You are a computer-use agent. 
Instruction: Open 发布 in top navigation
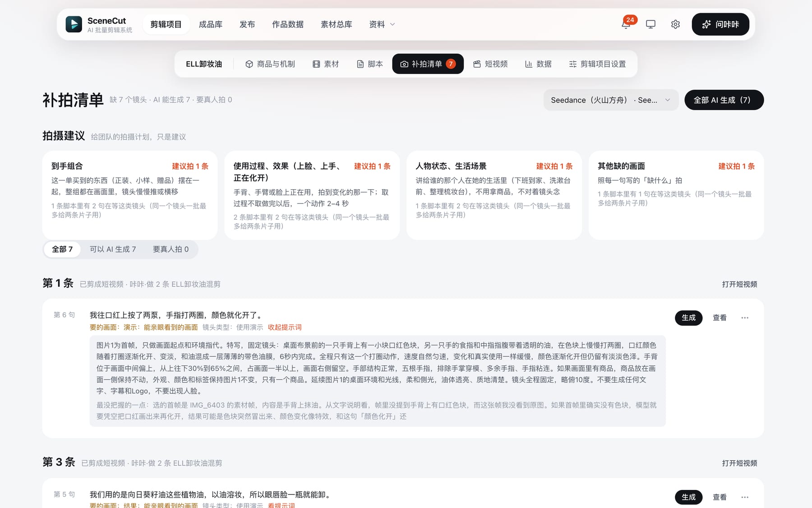click(247, 24)
